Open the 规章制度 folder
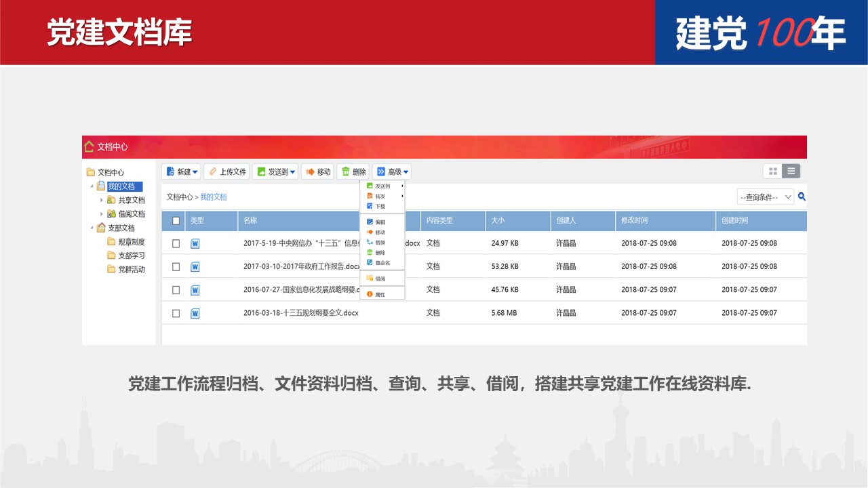Image resolution: width=868 pixels, height=488 pixels. (131, 242)
